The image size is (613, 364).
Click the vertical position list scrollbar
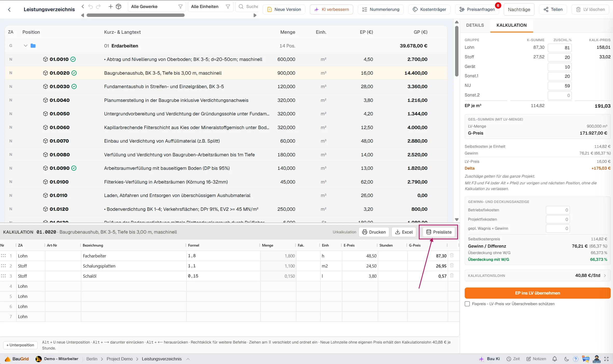pyautogui.click(x=457, y=51)
